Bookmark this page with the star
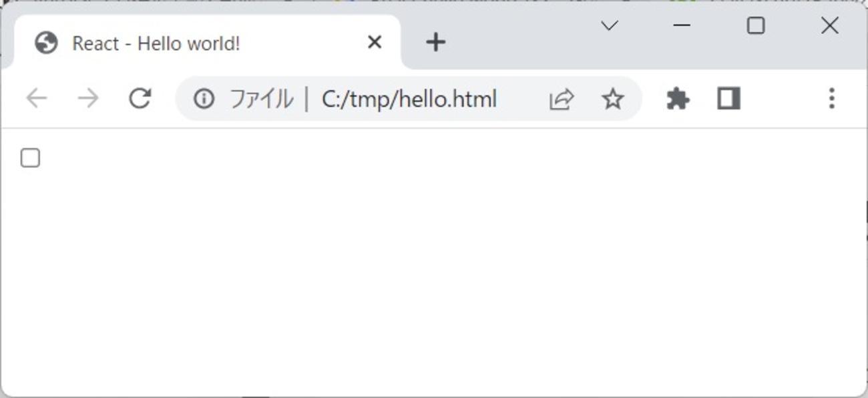Image resolution: width=868 pixels, height=398 pixels. (x=612, y=99)
